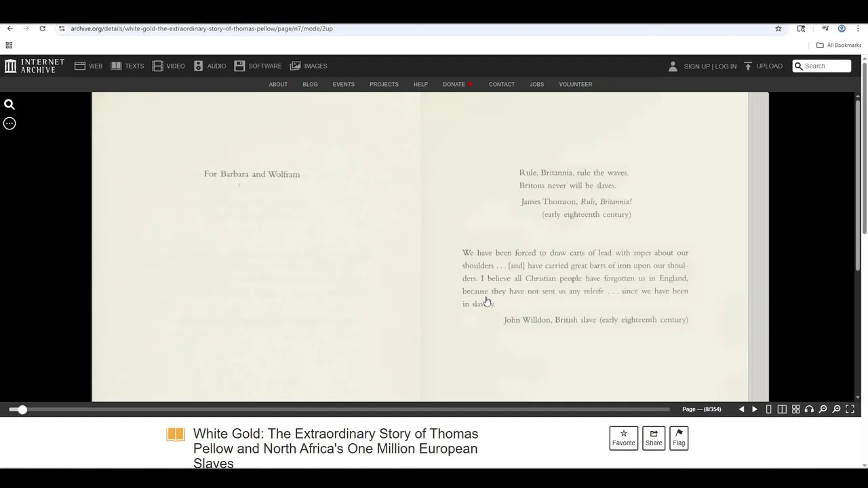Favorite this book
Screen dimensions: 868x488
coord(624,438)
